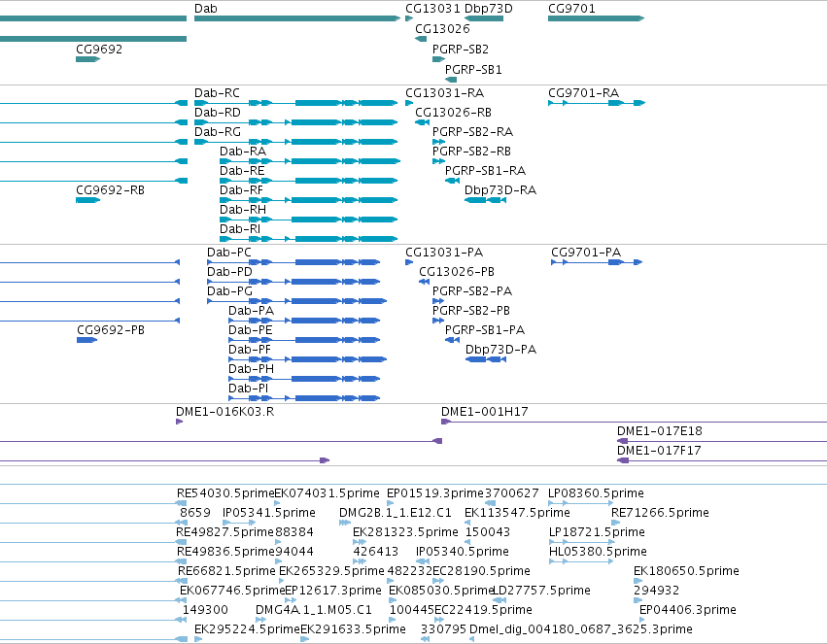Image resolution: width=827 pixels, height=644 pixels.
Task: Click the Dab-RE transcript label
Action: [x=242, y=171]
